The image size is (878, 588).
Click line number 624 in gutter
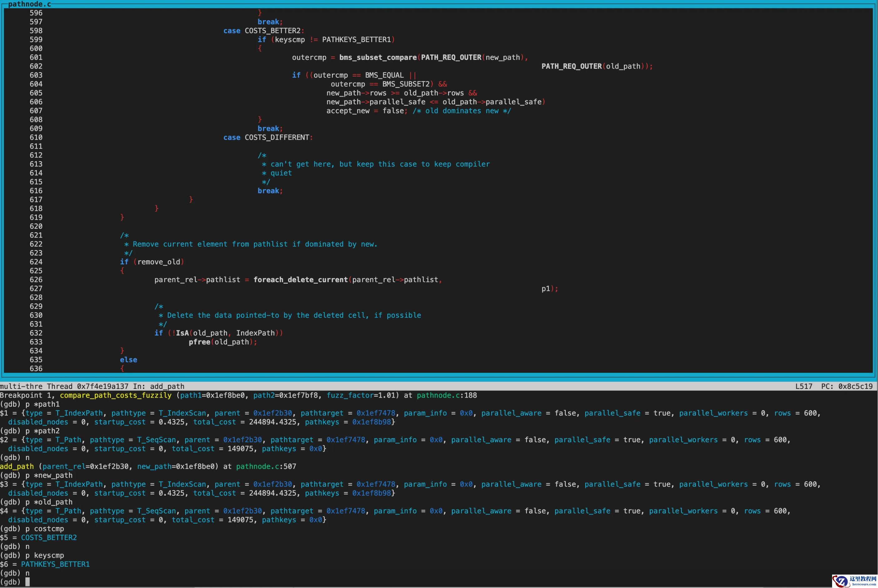click(36, 262)
